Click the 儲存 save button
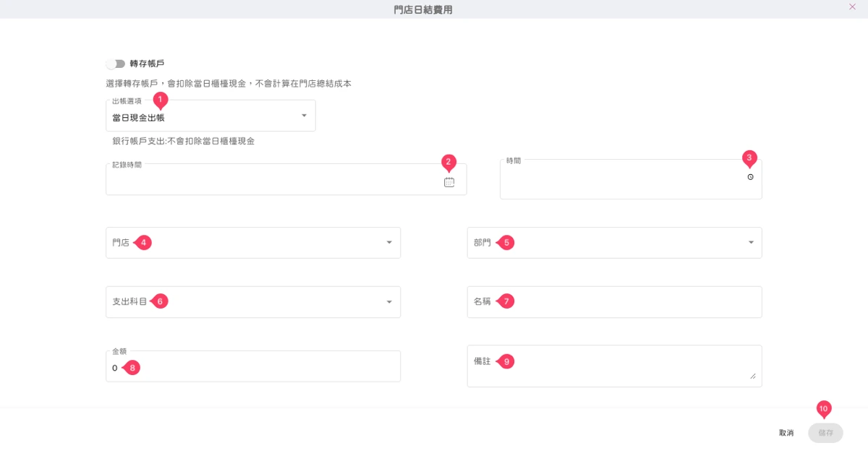 pos(825,433)
